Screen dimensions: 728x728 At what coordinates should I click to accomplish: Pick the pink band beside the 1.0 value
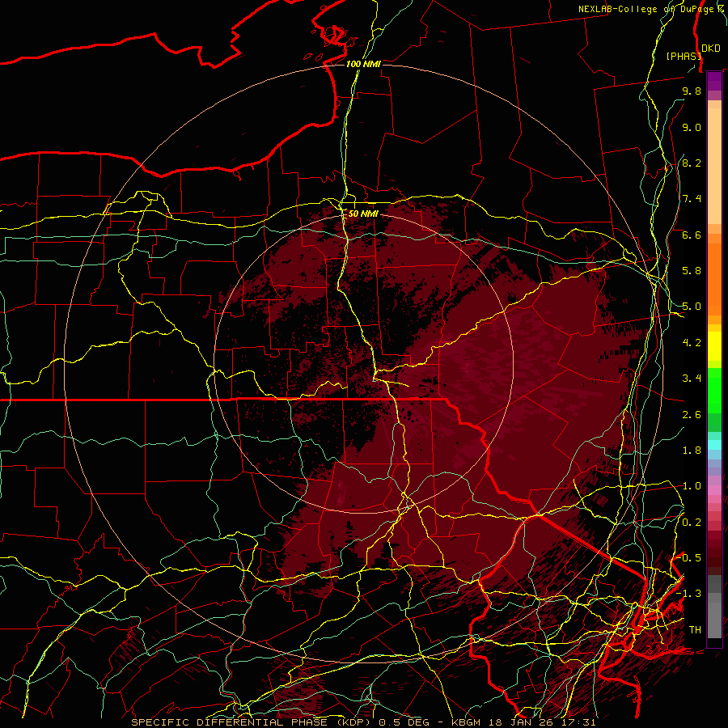[x=714, y=489]
